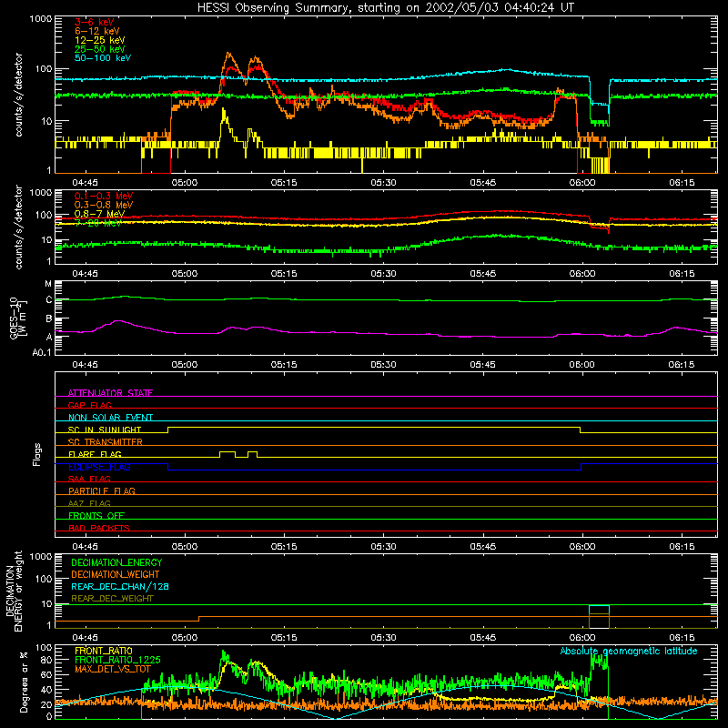728x728 pixels.
Task: Click the MAX_DET_VS_TOT legend label
Action: pos(113,669)
